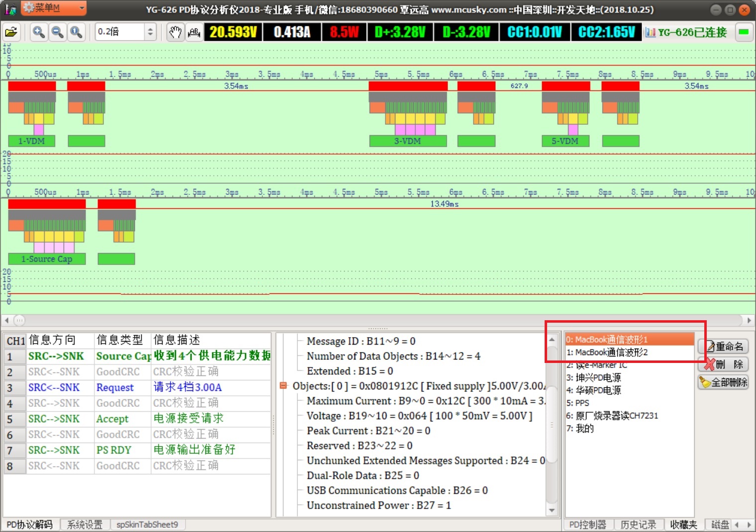Select the 3-VDM packet label in the timeline
The width and height of the screenshot is (756, 532).
(407, 141)
